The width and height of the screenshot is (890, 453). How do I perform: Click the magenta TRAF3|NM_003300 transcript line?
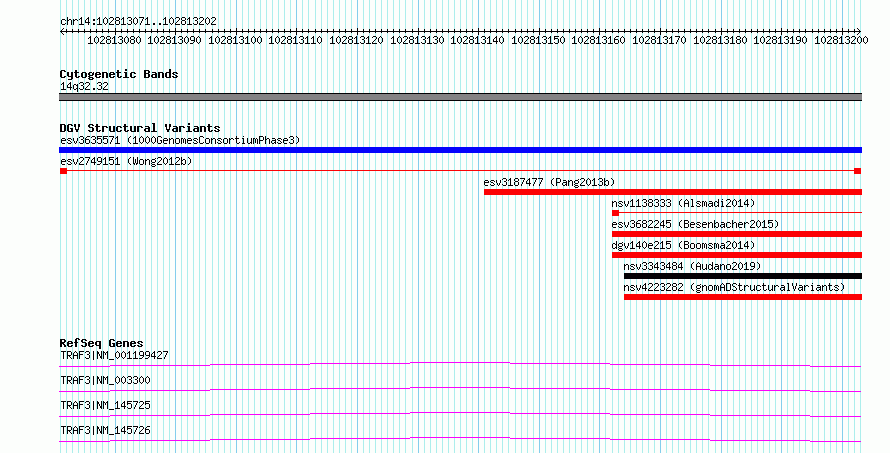click(x=460, y=389)
